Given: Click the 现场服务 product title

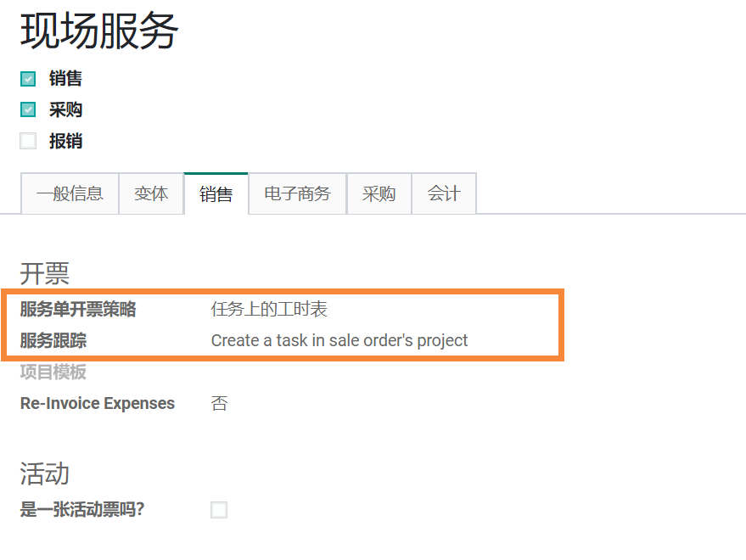Looking at the screenshot, I should [99, 31].
